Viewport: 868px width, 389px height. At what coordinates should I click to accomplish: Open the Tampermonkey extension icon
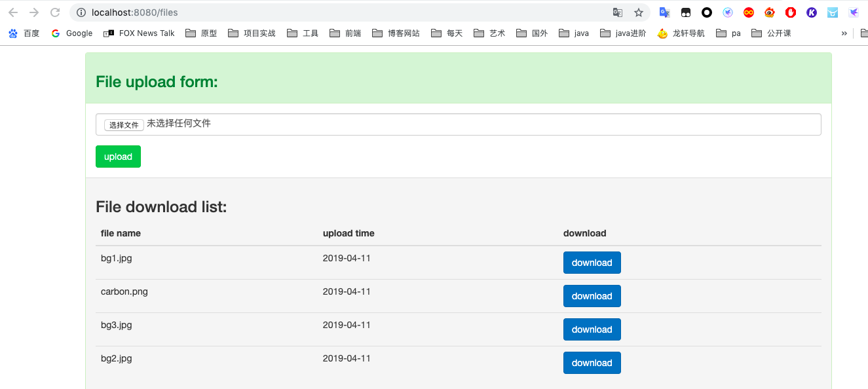[686, 12]
